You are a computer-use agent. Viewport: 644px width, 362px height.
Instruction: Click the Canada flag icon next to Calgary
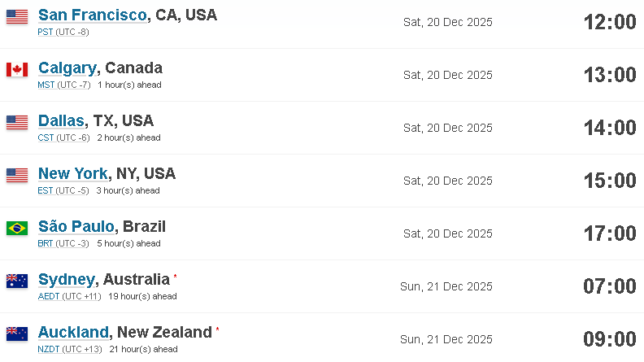[17, 70]
